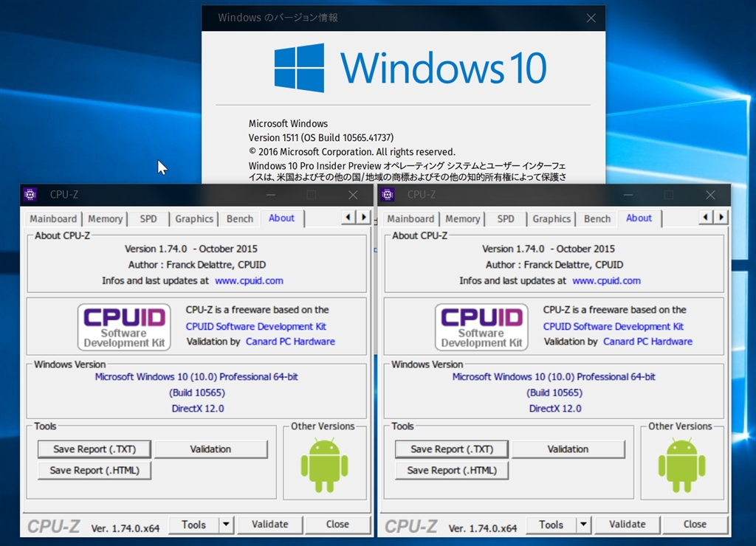Close the Windows version info dialog
Screen dimensions: 756x546
(x=591, y=18)
